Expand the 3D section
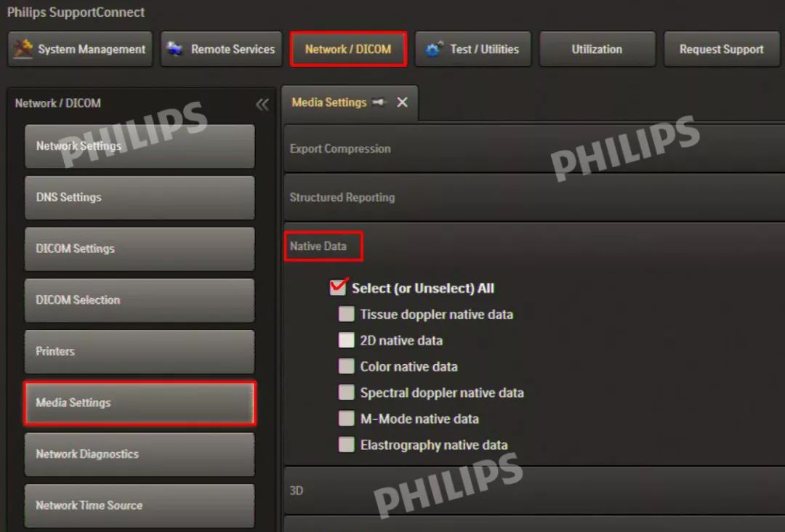This screenshot has height=532, width=785. pos(534,491)
